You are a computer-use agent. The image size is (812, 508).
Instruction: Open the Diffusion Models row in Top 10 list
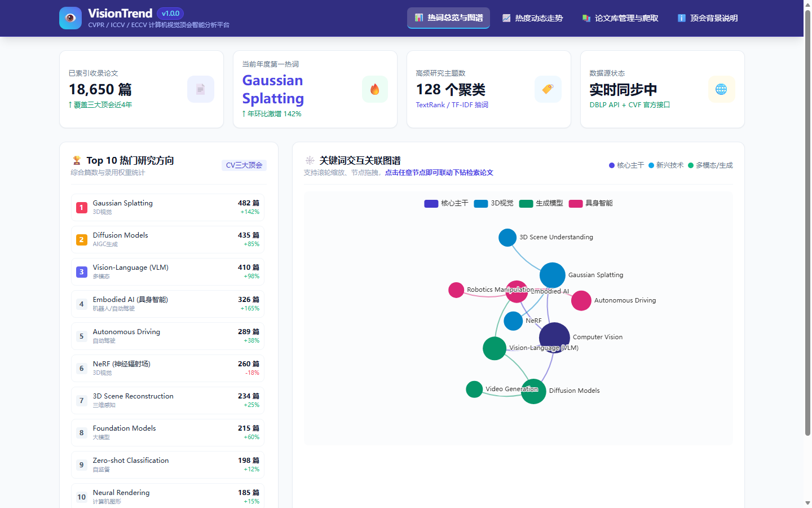click(x=168, y=240)
